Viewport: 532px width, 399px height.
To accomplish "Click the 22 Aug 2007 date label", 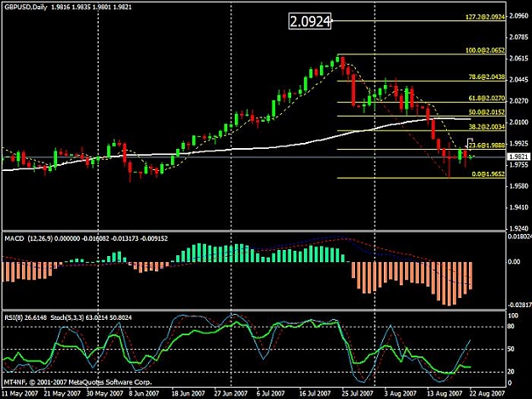I will (488, 393).
